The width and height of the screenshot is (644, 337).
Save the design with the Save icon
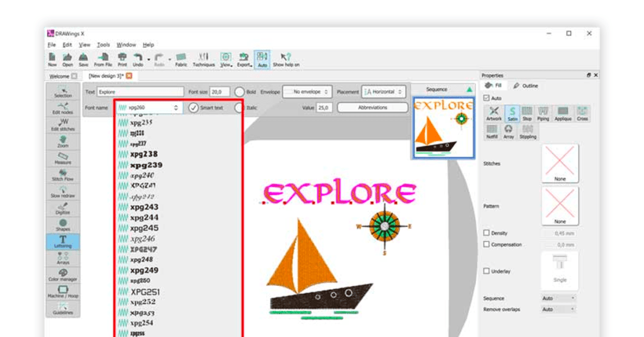pos(84,60)
